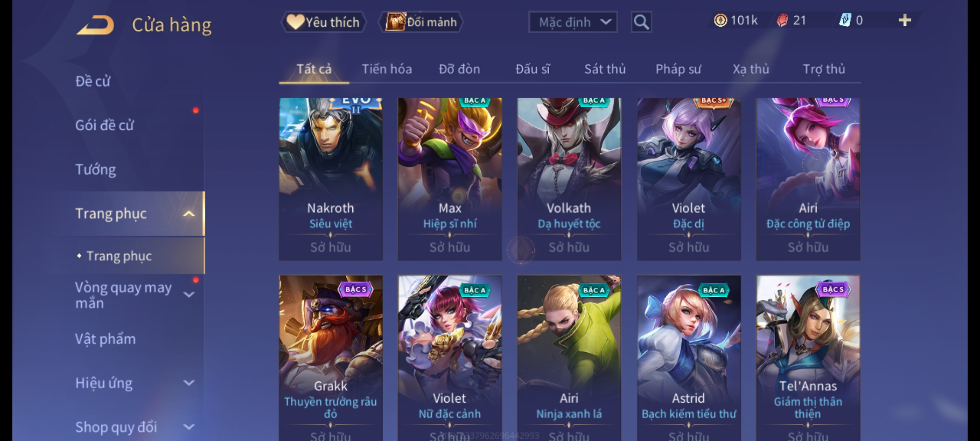This screenshot has width=980, height=441.
Task: Collapse the Trang phục sidebar section
Action: click(x=189, y=214)
